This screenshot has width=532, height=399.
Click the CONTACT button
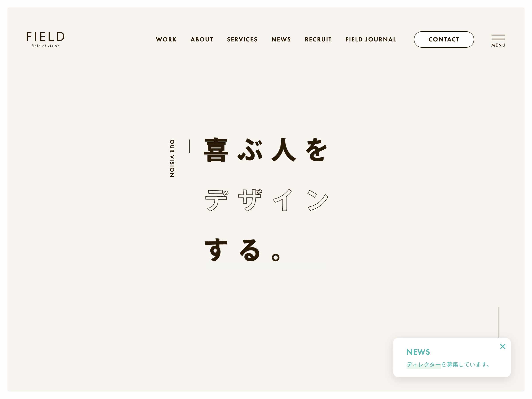[444, 39]
